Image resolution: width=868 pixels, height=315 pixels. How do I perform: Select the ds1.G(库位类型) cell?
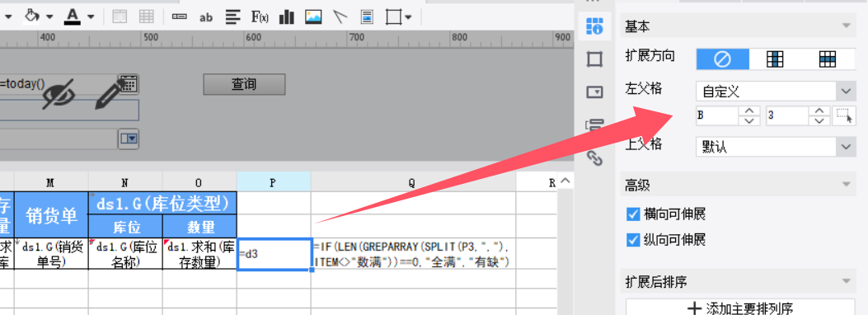(x=162, y=203)
